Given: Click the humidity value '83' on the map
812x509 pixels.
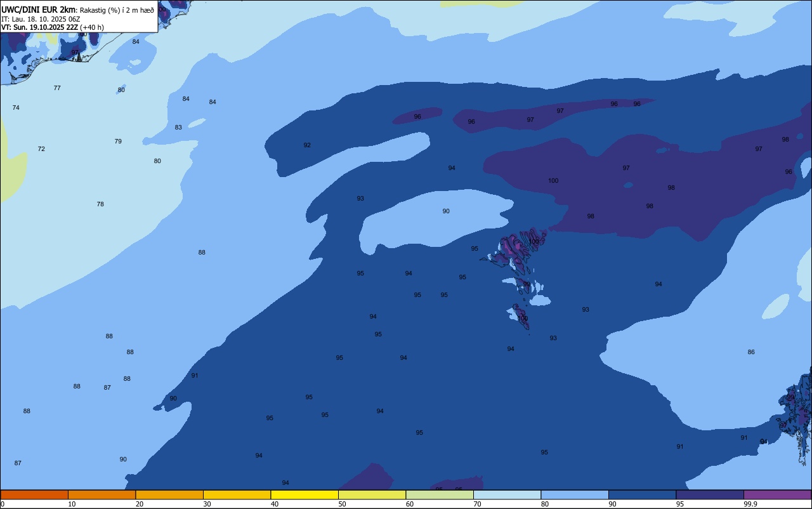Looking at the screenshot, I should [178, 128].
